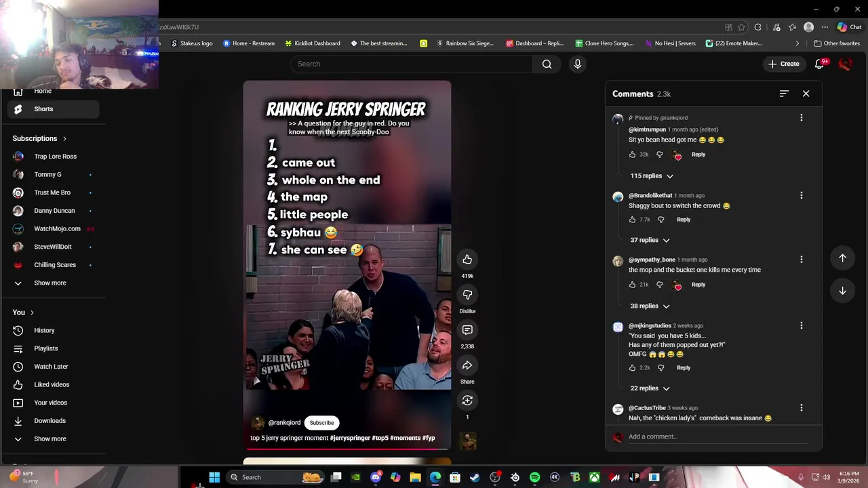This screenshot has width=868, height=488.
Task: Reply to @Brandolikethat's comment
Action: (x=684, y=220)
